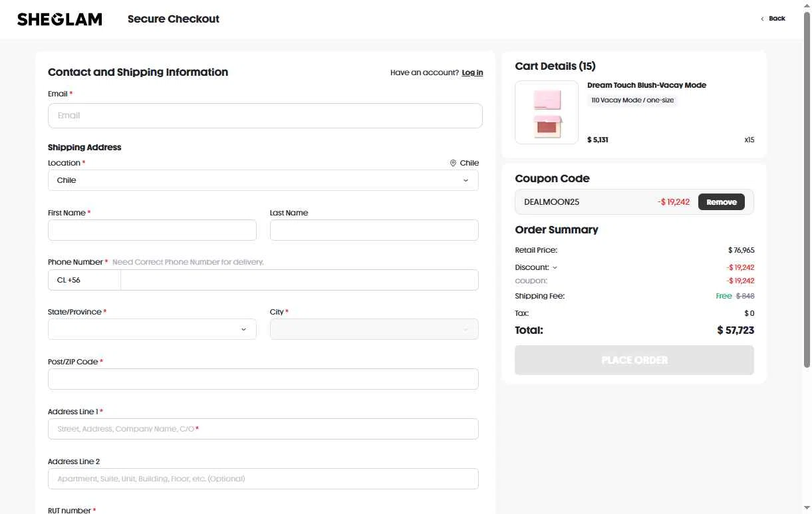The height and width of the screenshot is (514, 812).
Task: Click the DEALMOON25 coupon code text
Action: (x=551, y=202)
